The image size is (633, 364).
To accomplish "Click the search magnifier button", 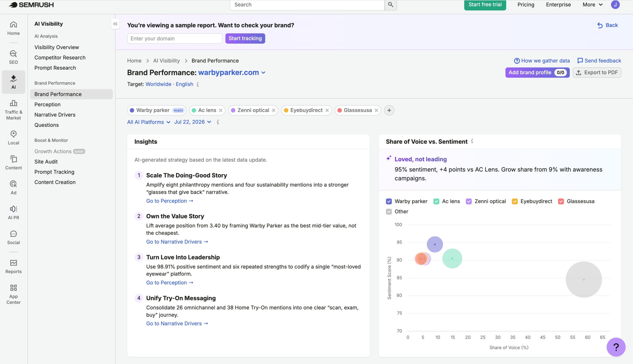I will coord(391,5).
